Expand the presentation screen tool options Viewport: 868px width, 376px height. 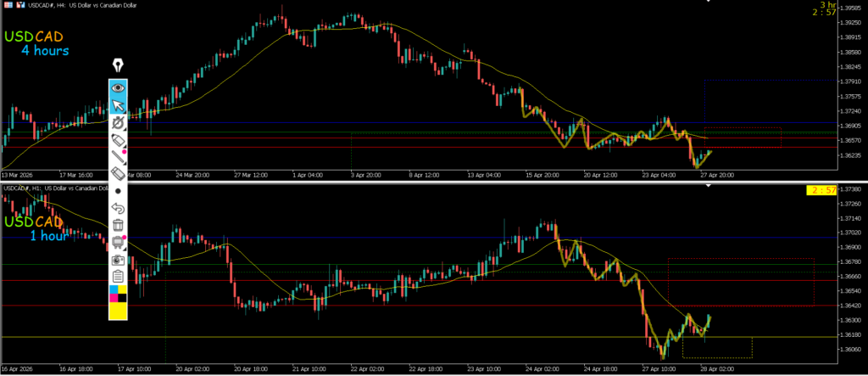click(x=118, y=243)
